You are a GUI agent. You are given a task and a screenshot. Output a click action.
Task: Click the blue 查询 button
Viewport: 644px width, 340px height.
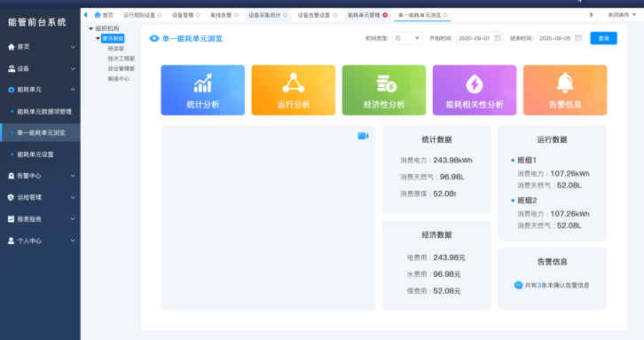pyautogui.click(x=603, y=38)
